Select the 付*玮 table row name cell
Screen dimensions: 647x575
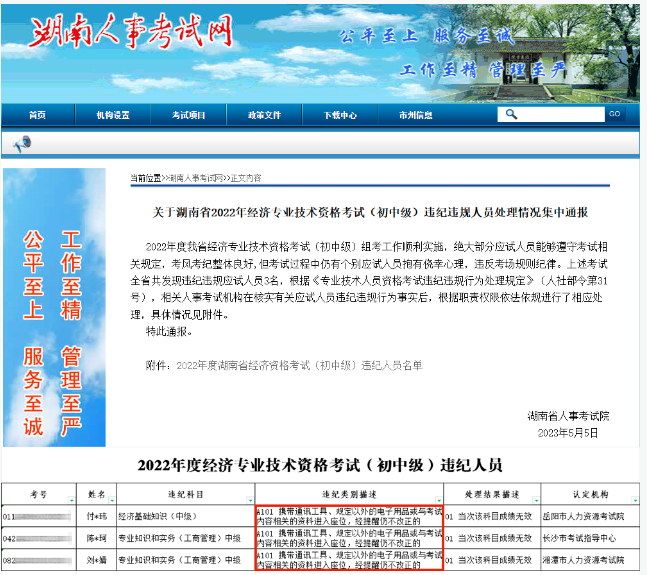click(97, 517)
